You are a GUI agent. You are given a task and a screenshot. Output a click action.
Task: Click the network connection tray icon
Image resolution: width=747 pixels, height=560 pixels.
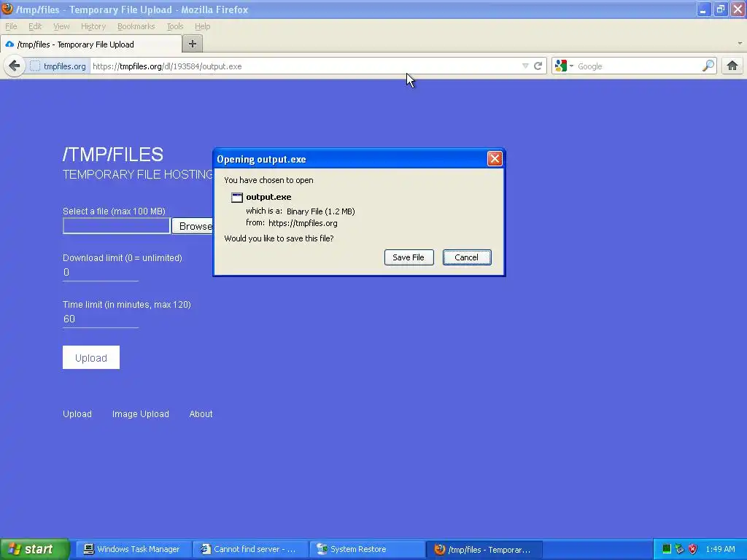679,549
